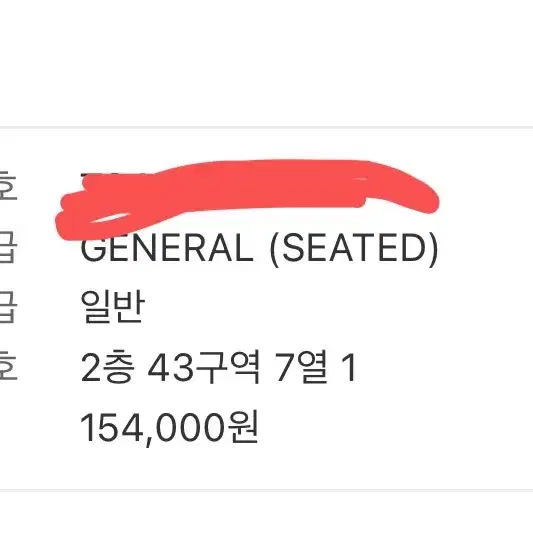Select the 2층 floor text
Viewport: 533px width, 533px height.
(106, 367)
